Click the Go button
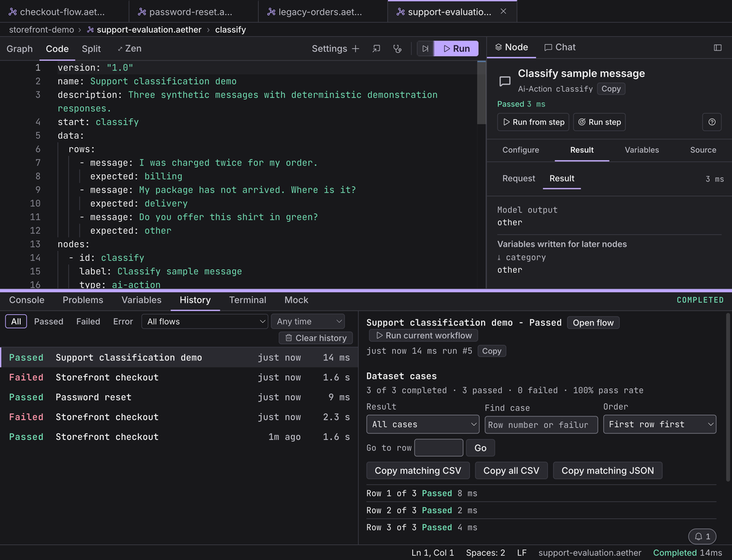The width and height of the screenshot is (732, 560). [480, 448]
